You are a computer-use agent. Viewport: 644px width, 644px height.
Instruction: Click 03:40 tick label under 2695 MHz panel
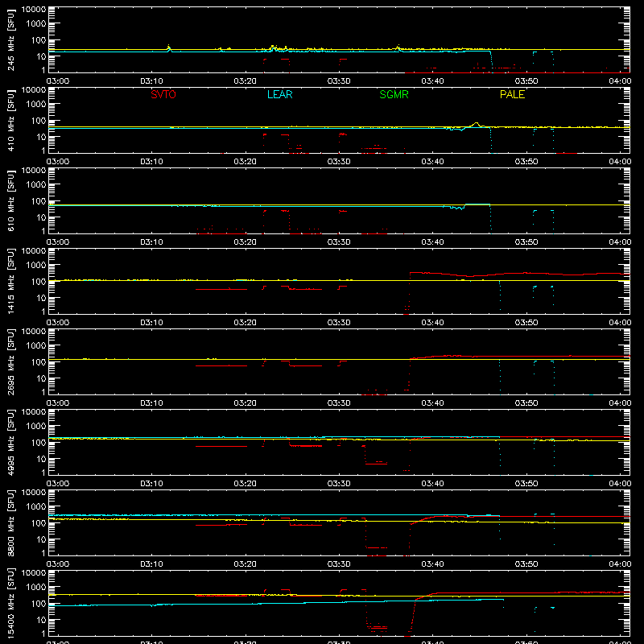432,403
